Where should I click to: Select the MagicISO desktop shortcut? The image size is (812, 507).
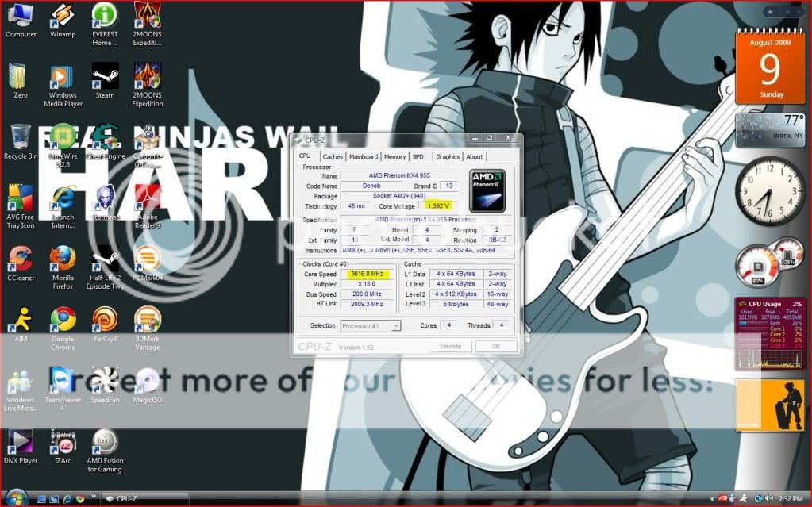click(148, 386)
